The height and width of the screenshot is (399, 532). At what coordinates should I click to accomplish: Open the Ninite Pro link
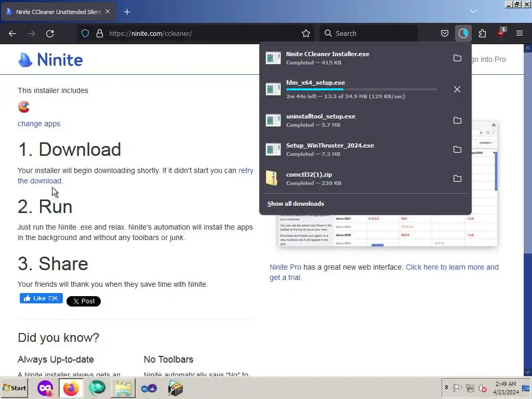click(x=285, y=267)
